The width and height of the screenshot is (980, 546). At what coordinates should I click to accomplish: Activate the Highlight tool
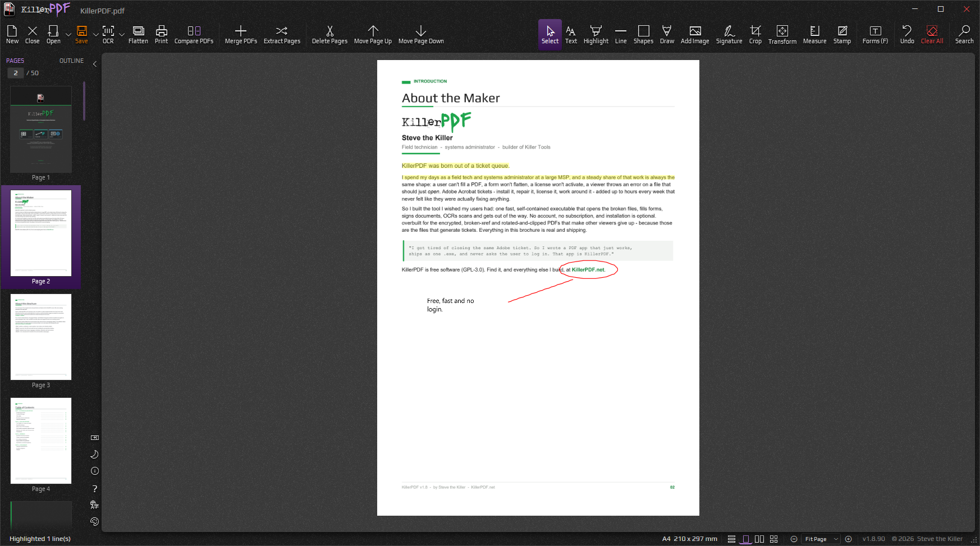[x=596, y=34]
